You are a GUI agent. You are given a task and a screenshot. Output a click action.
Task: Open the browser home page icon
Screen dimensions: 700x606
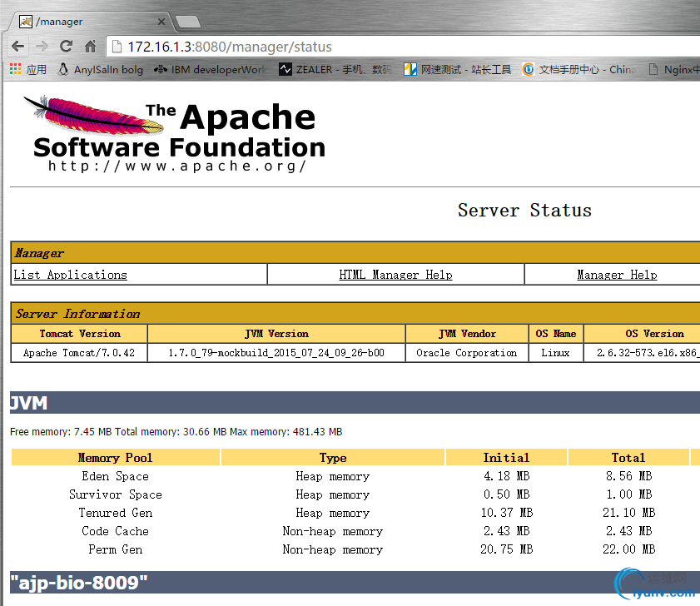91,46
